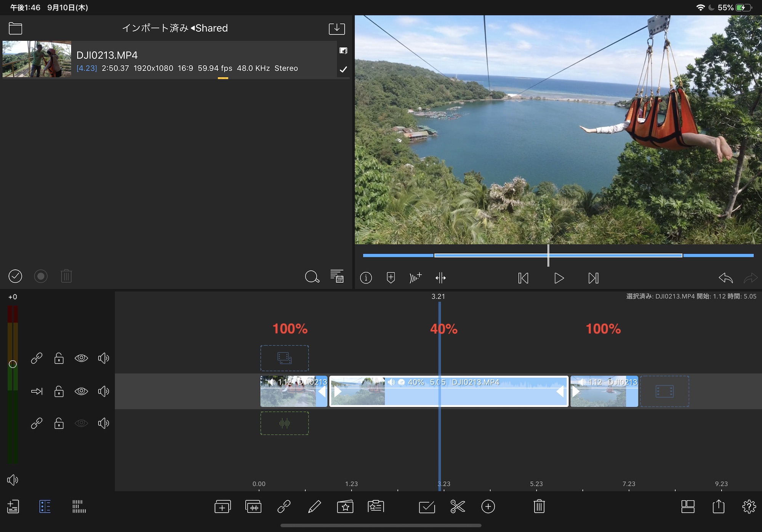
Task: Open the share/export icon
Action: pos(718,506)
